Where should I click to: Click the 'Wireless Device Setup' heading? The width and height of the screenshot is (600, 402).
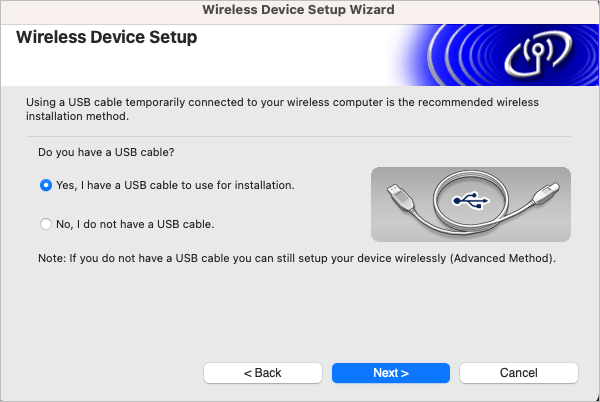[x=106, y=37]
